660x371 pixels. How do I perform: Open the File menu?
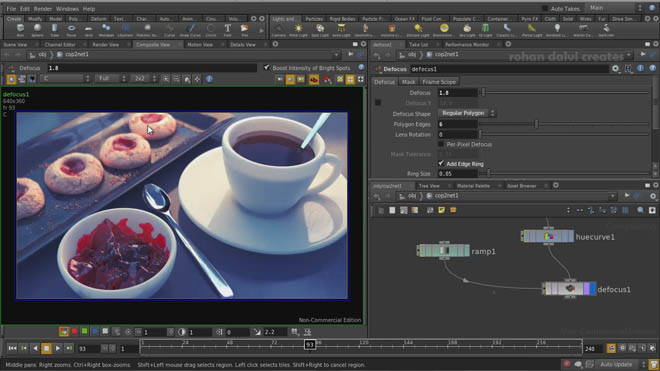[11, 8]
